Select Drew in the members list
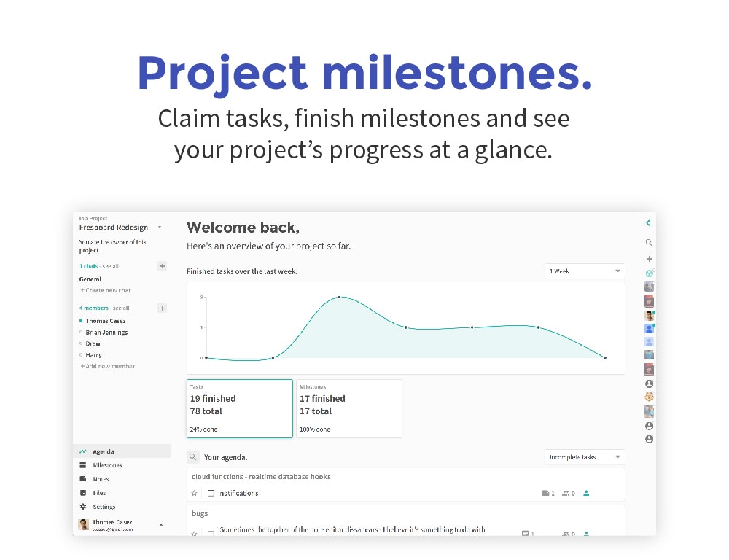729x560 pixels. coord(93,343)
